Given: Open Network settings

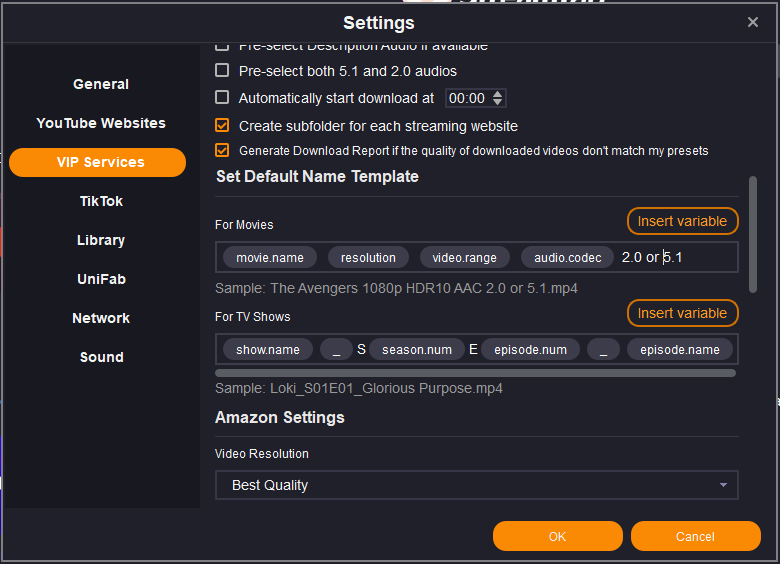Looking at the screenshot, I should 101,318.
